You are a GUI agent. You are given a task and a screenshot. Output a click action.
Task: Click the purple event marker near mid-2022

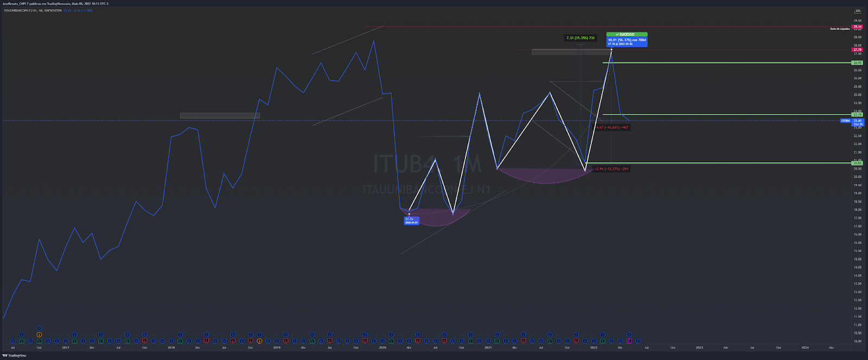629,341
